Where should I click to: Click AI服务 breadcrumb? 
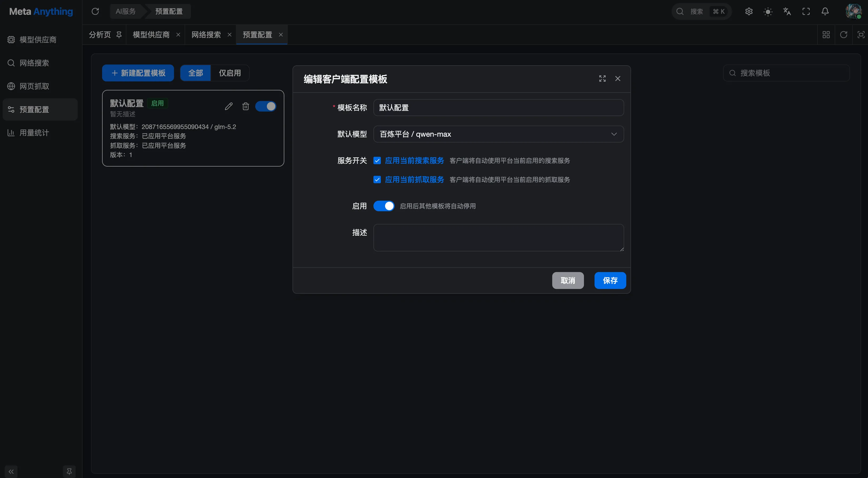coord(126,11)
